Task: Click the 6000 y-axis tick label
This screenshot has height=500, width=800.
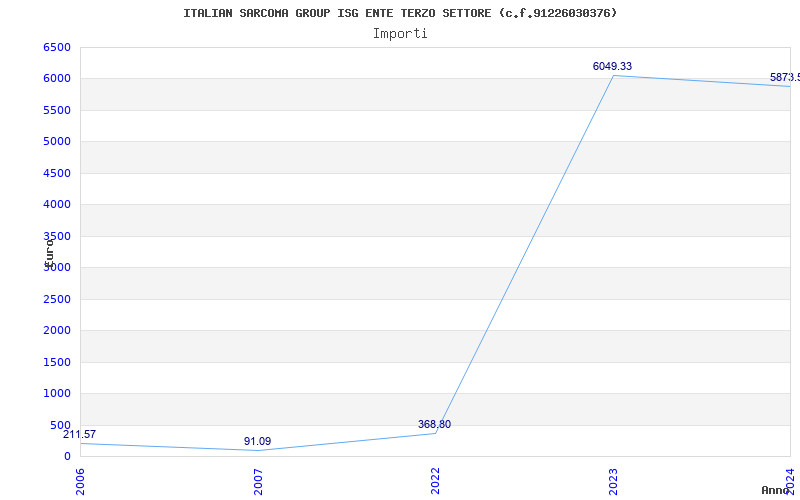Action: coord(57,79)
